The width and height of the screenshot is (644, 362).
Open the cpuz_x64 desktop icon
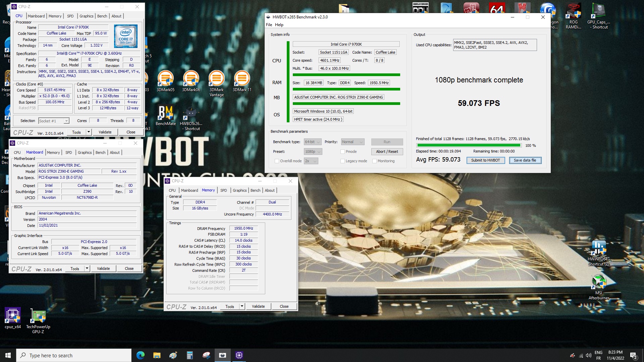click(13, 318)
